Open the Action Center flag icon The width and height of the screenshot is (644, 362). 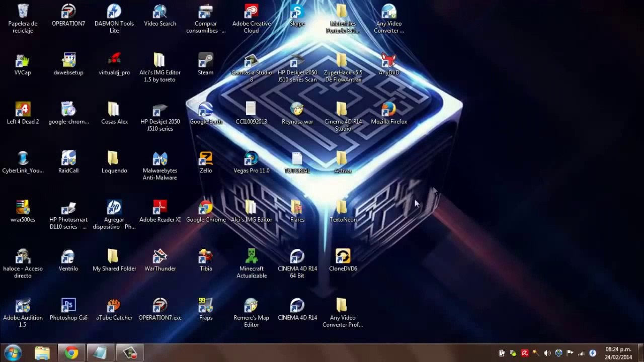[570, 353]
